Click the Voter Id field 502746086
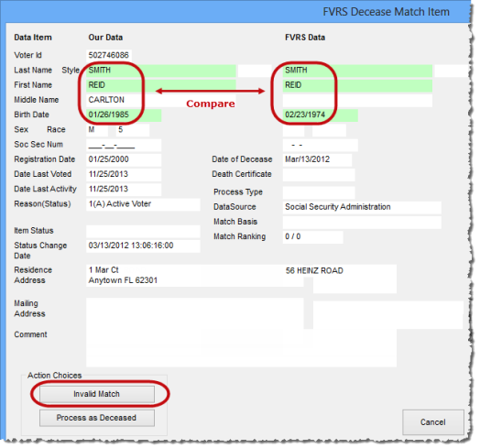Viewport: 480px width, 448px height. [109, 55]
